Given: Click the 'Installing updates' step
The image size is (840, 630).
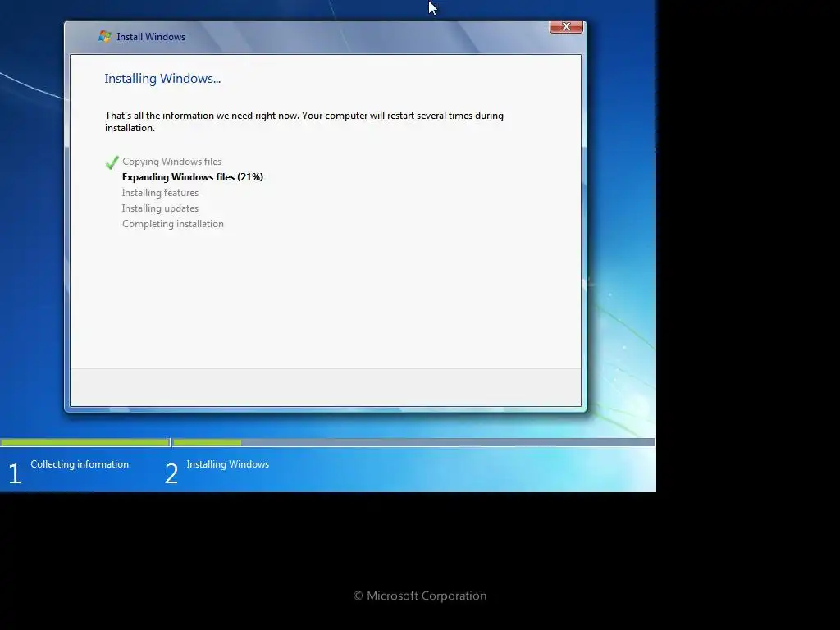Looking at the screenshot, I should [x=160, y=208].
